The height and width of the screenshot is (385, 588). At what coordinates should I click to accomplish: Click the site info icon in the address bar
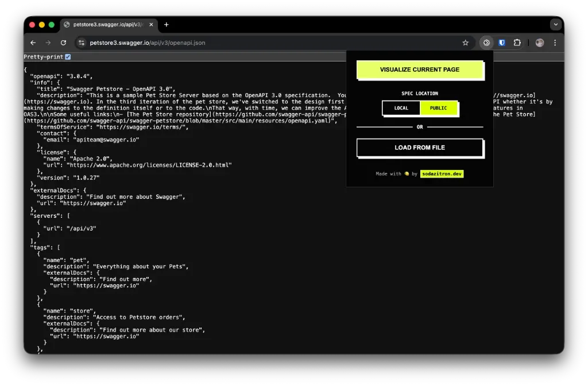pos(82,43)
